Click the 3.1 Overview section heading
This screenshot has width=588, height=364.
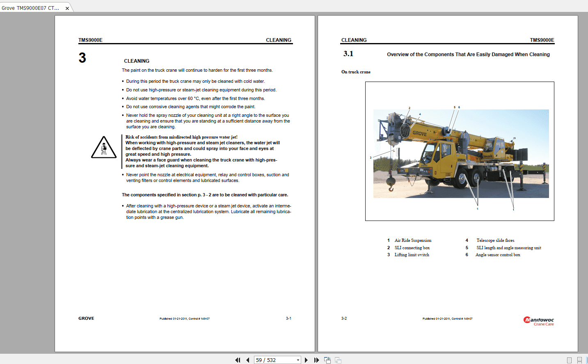click(347, 53)
